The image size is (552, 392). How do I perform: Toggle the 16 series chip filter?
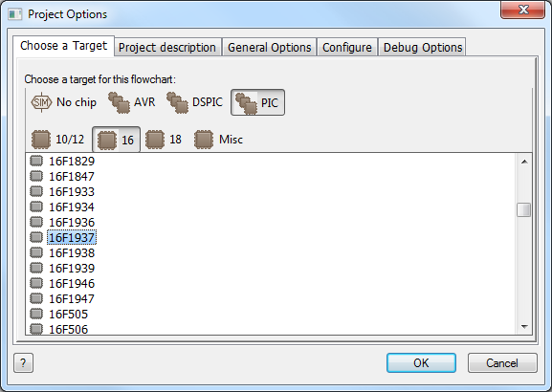pyautogui.click(x=116, y=140)
